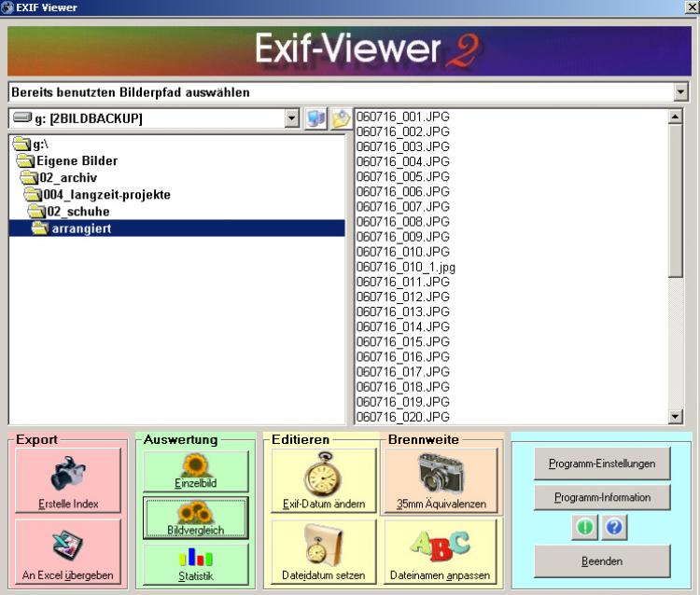
Task: Open Dateinamen anpassen ABC tool
Action: [x=441, y=552]
